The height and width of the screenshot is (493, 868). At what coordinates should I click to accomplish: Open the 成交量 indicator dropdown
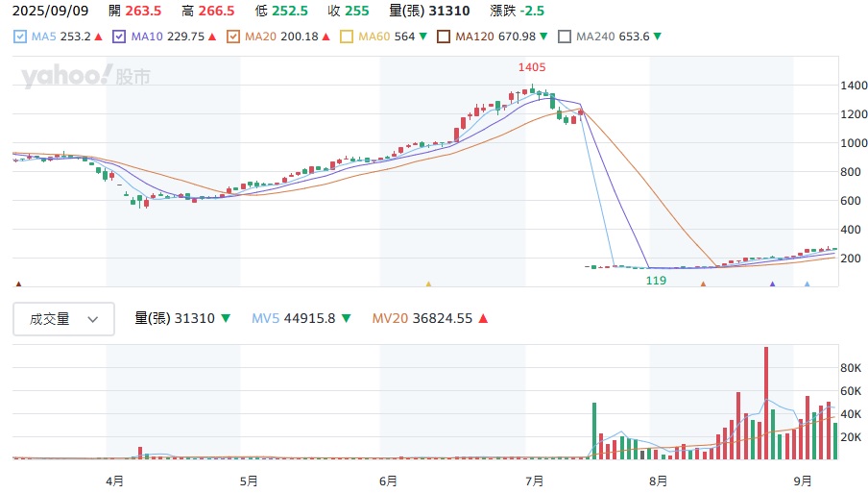63,319
